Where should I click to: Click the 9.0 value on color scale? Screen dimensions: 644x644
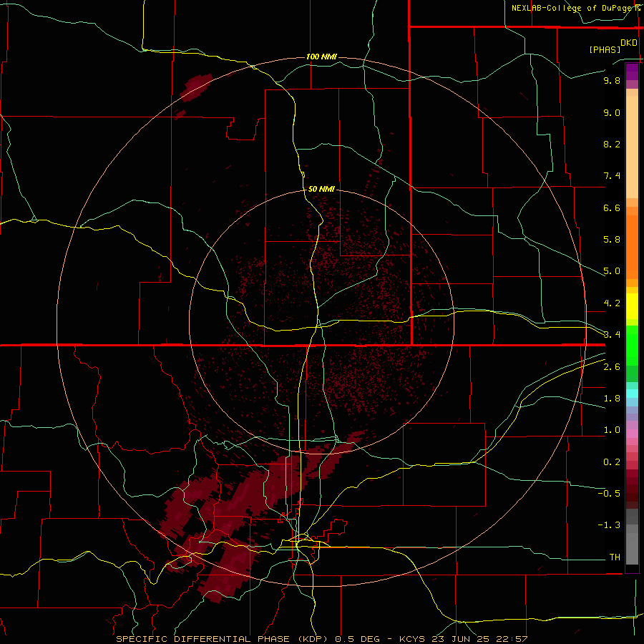click(x=612, y=112)
